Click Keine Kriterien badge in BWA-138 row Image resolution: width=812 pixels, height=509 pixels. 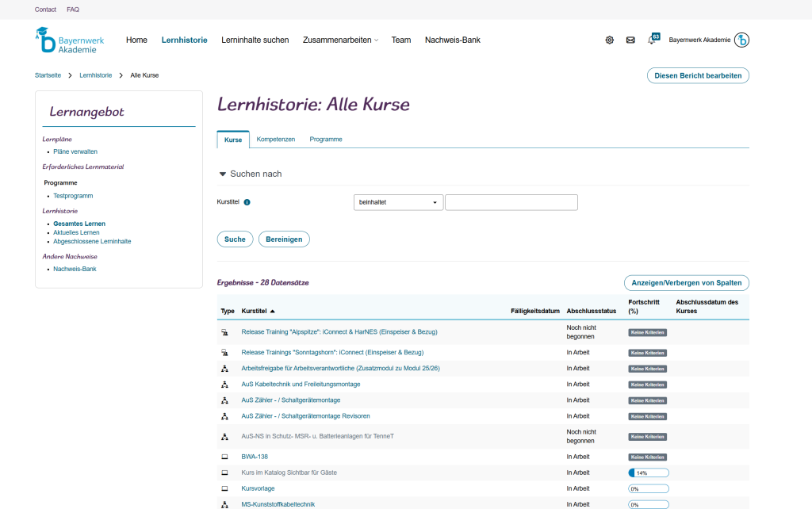[x=647, y=457]
